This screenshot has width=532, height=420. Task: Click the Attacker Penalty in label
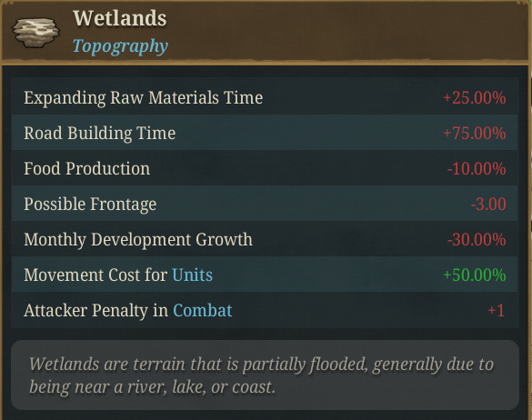pos(96,310)
